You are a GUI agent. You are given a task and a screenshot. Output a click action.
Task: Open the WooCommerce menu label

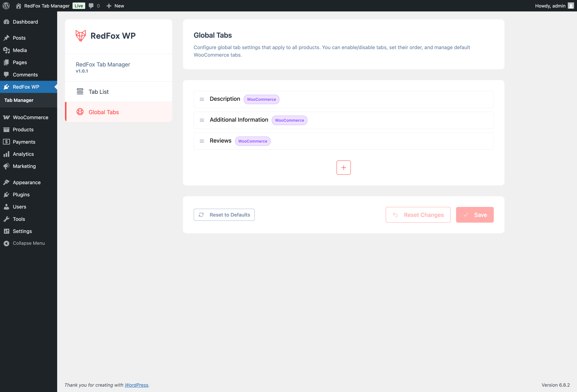tap(31, 117)
